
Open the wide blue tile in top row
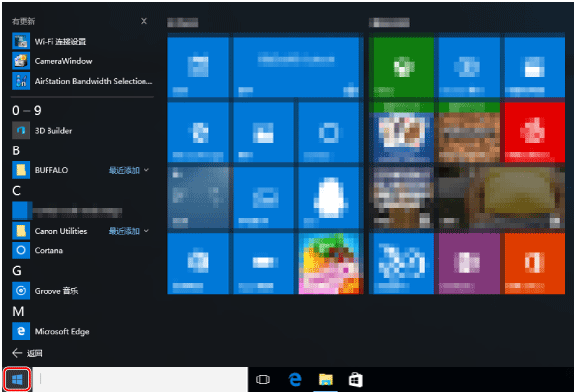click(296, 67)
